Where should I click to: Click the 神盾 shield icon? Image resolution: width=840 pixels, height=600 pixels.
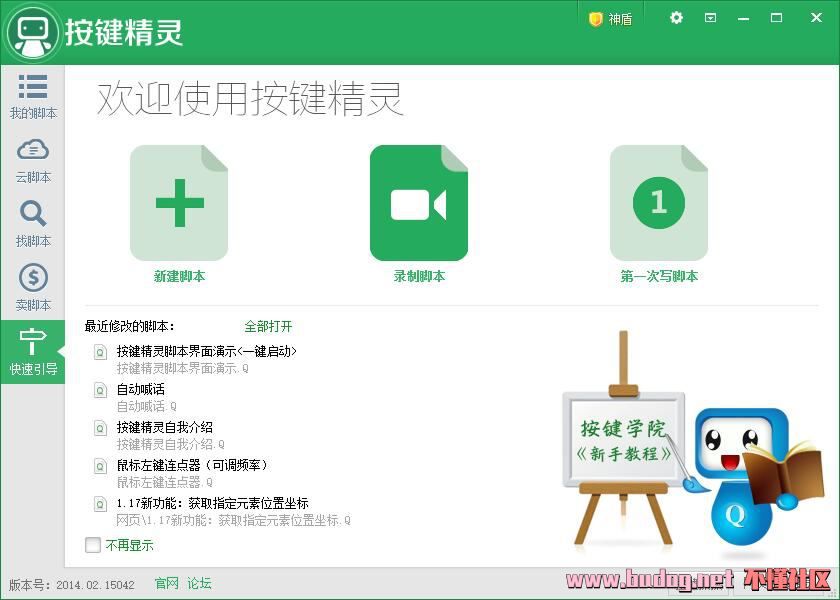click(x=596, y=18)
